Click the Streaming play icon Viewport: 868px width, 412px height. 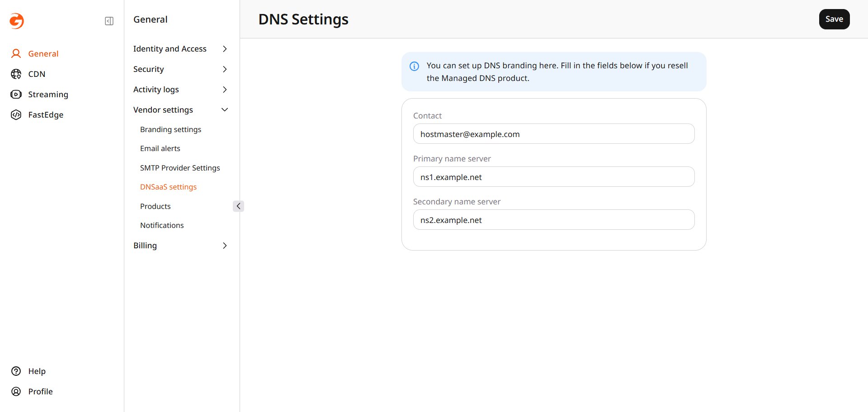pos(16,95)
